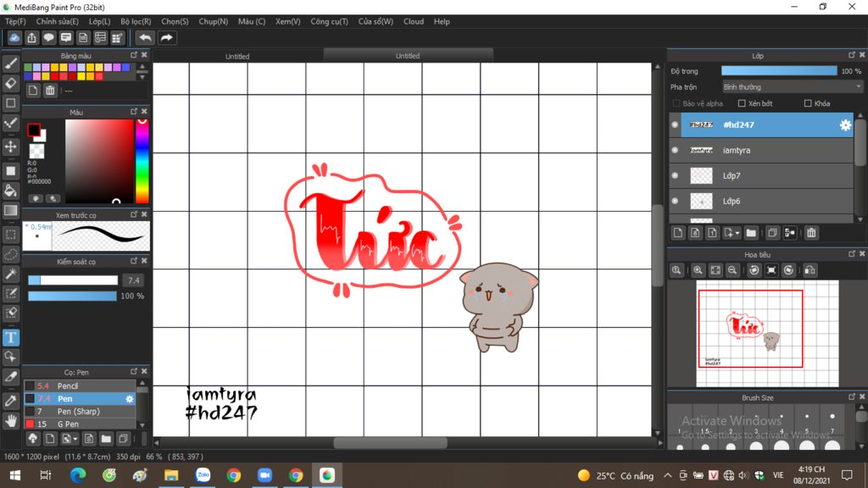Select the Lasso selection tool

(10, 254)
